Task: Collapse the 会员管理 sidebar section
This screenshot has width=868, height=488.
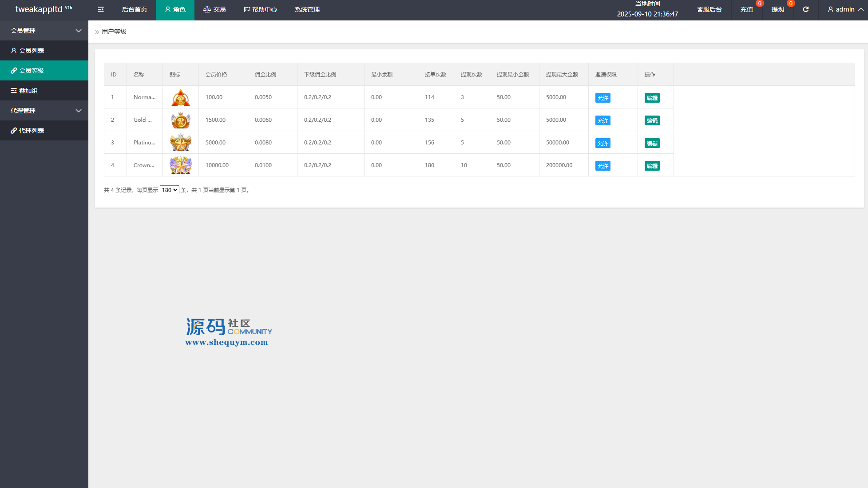Action: 44,31
